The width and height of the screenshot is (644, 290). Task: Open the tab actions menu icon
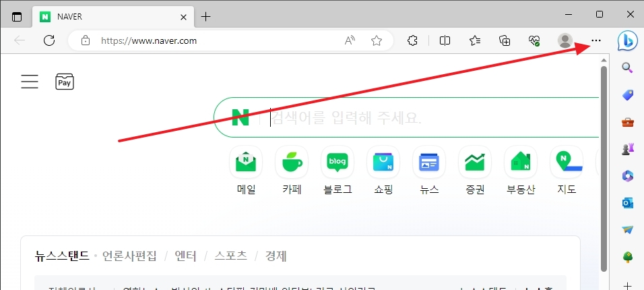[x=16, y=16]
